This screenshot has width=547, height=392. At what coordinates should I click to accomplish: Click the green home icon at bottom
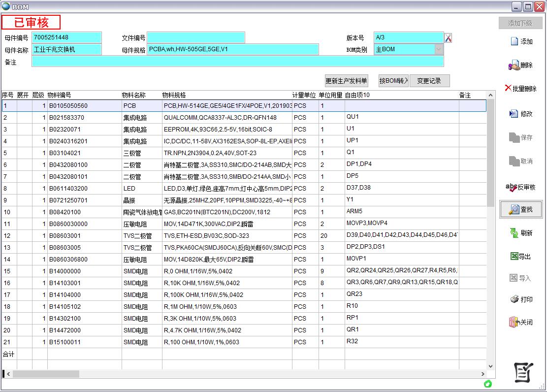[488, 384]
